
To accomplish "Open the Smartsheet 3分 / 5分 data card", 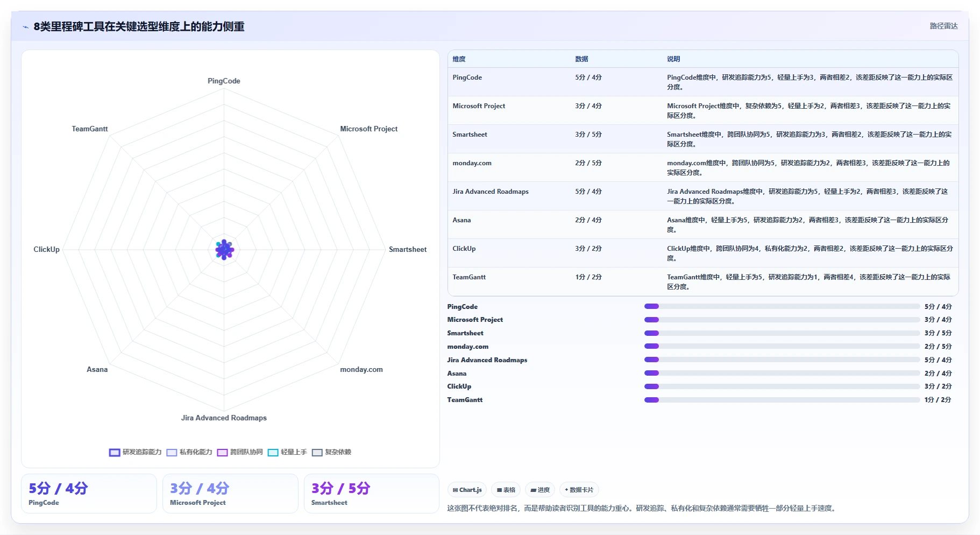I will (372, 494).
